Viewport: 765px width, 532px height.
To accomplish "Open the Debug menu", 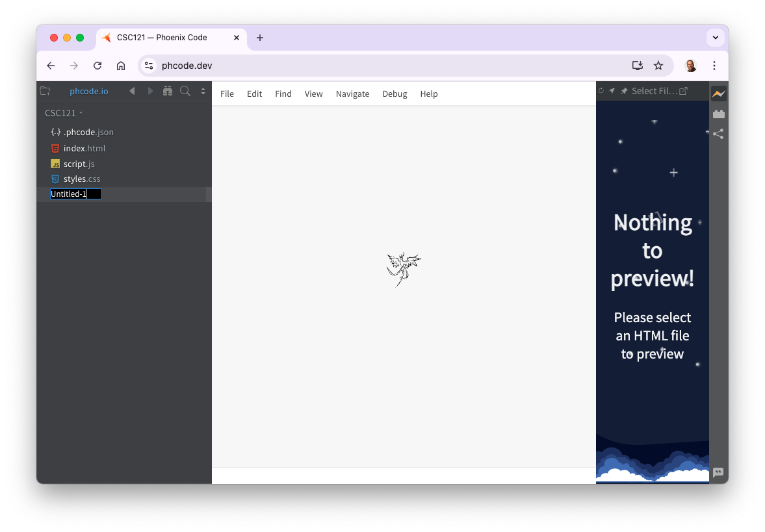I will point(395,94).
